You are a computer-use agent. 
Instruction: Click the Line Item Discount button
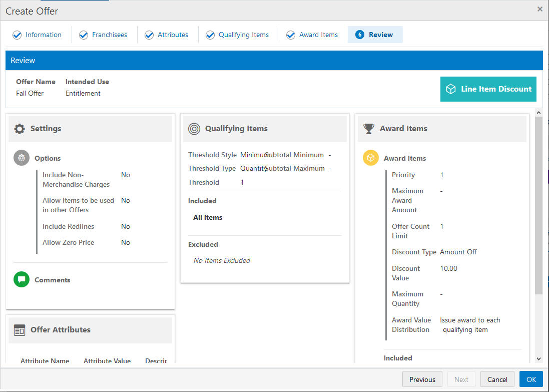click(x=488, y=89)
